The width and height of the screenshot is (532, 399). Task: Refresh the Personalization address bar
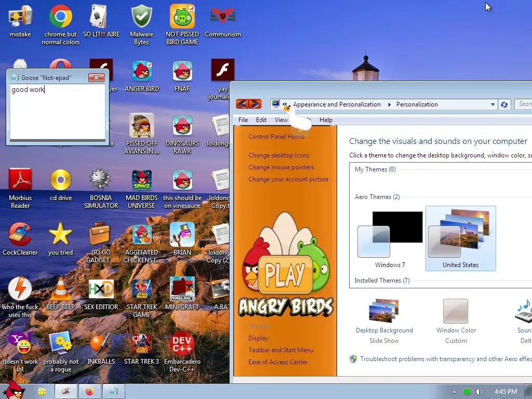504,104
